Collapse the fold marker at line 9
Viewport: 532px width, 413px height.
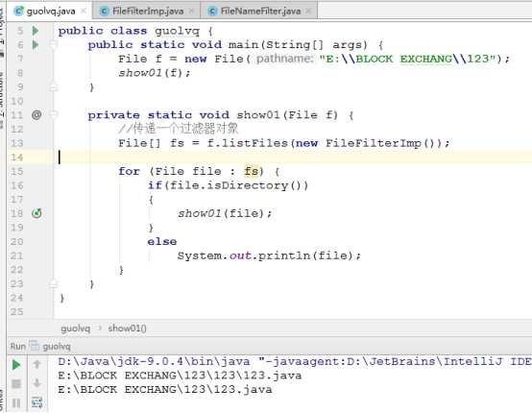point(54,87)
